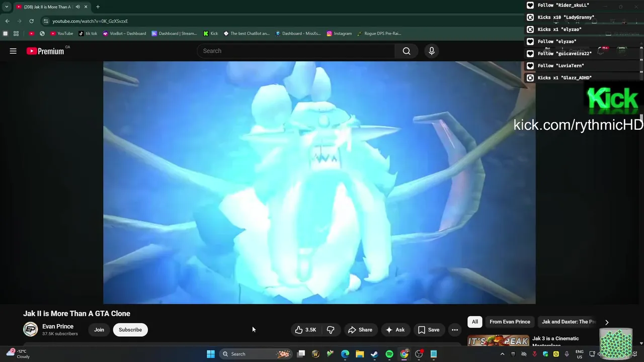The width and height of the screenshot is (644, 362).
Task: Like the video with thumbs-up button
Action: point(306,330)
